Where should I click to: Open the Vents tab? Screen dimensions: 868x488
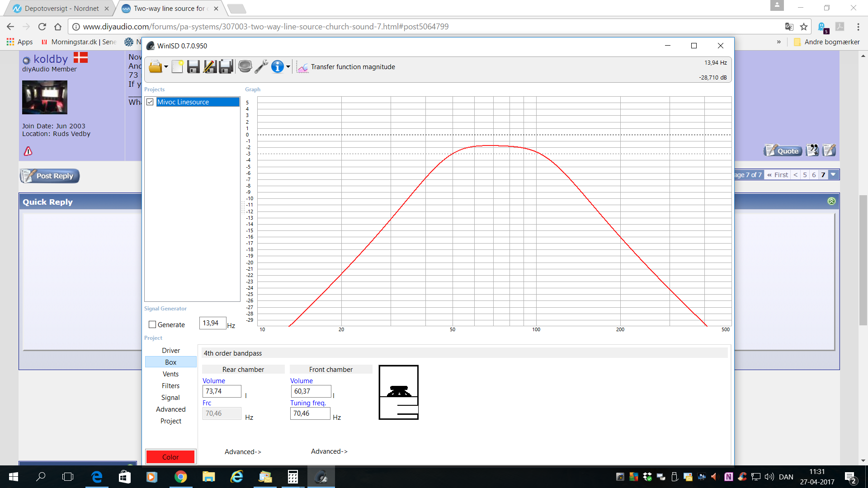coord(171,374)
